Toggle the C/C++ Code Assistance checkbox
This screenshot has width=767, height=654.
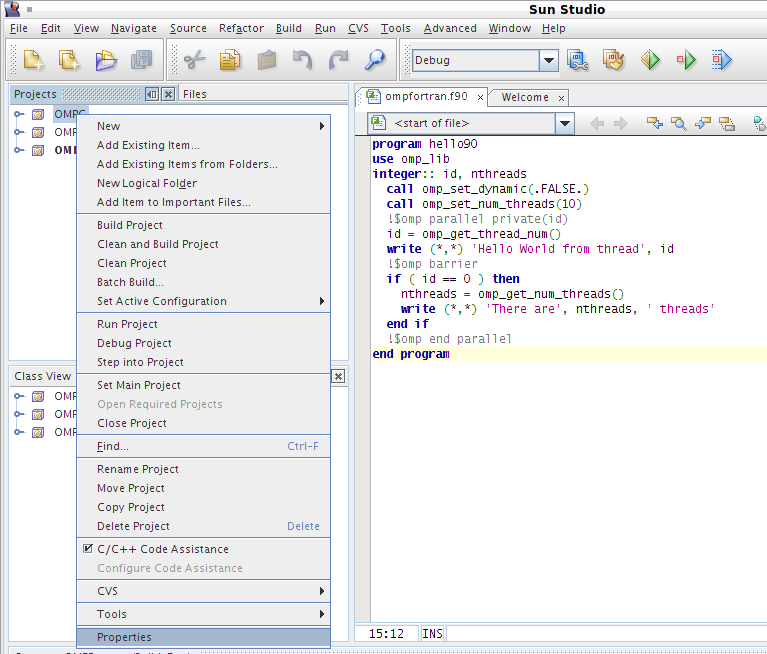click(88, 548)
